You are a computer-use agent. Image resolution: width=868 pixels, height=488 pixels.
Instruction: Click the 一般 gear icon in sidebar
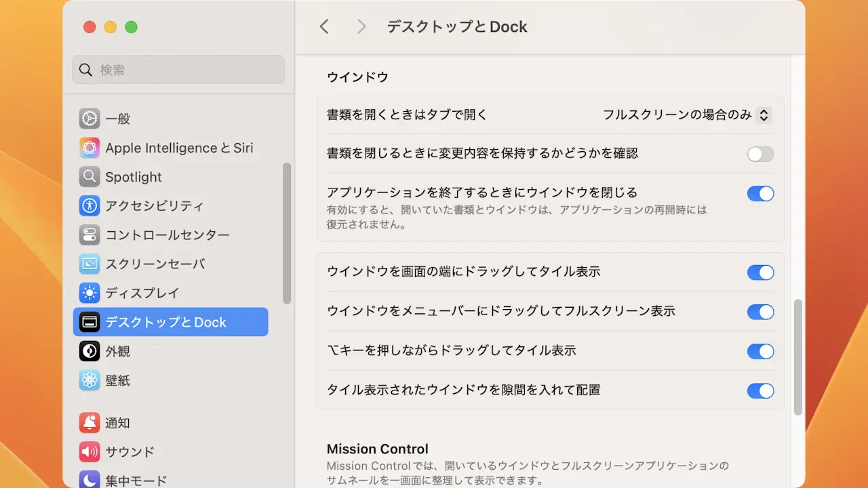coord(90,119)
